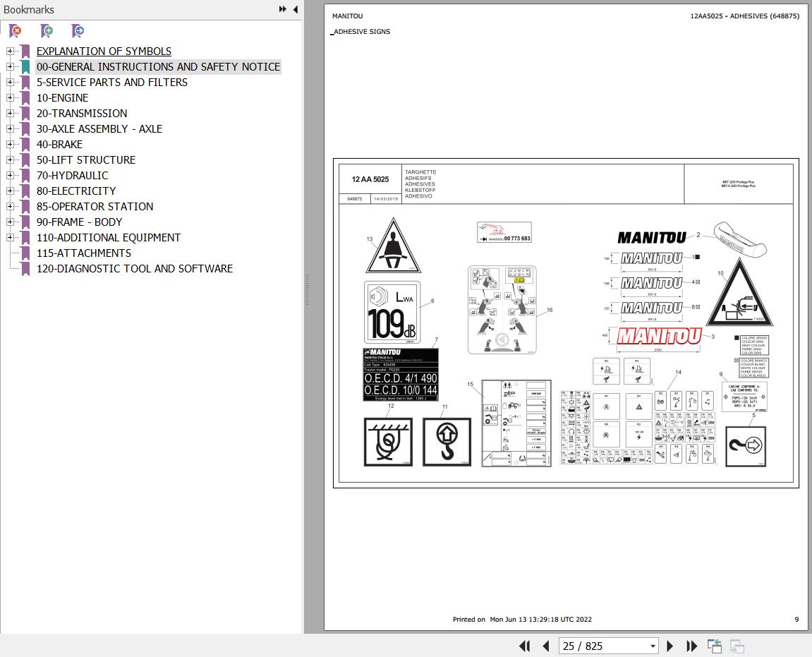Viewport: 812px width, 657px height.
Task: Open the 90-FRAME - BODY bookmark
Action: pyautogui.click(x=79, y=222)
